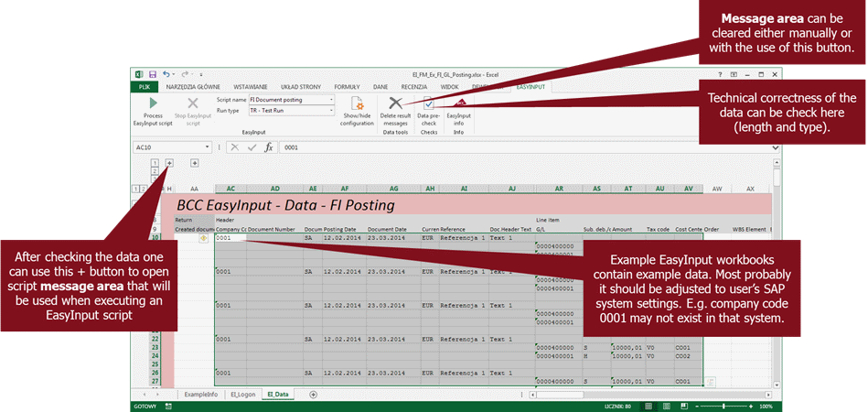Open the ExampleInfo sheet tab
The width and height of the screenshot is (868, 412).
pyautogui.click(x=201, y=395)
